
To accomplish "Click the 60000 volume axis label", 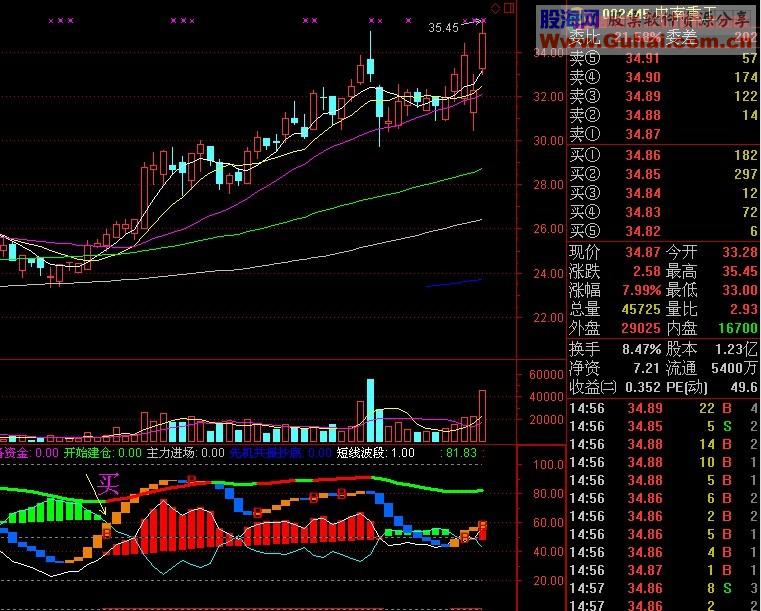I will point(546,375).
